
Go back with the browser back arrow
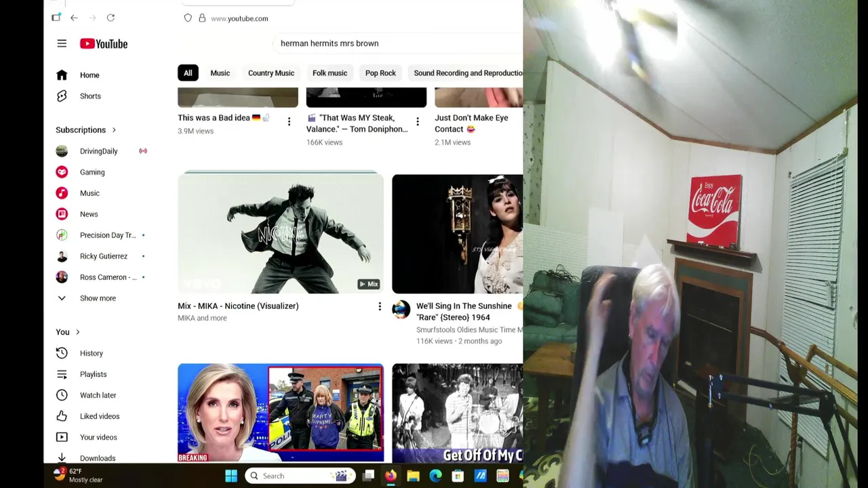[x=74, y=18]
